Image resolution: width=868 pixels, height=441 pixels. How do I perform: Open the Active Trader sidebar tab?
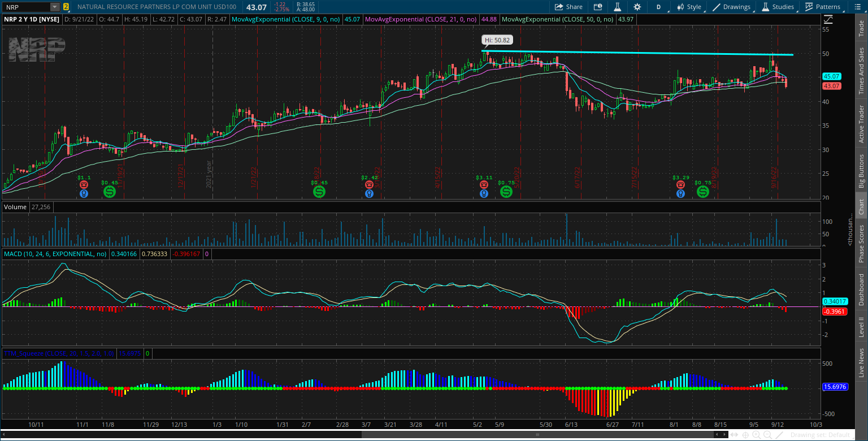click(861, 123)
